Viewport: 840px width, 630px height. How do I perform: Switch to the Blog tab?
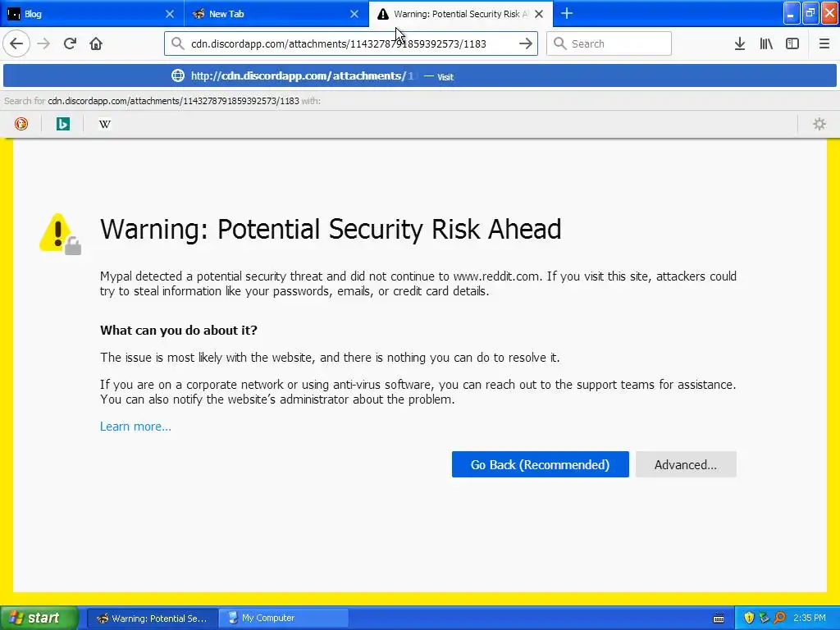tap(92, 13)
